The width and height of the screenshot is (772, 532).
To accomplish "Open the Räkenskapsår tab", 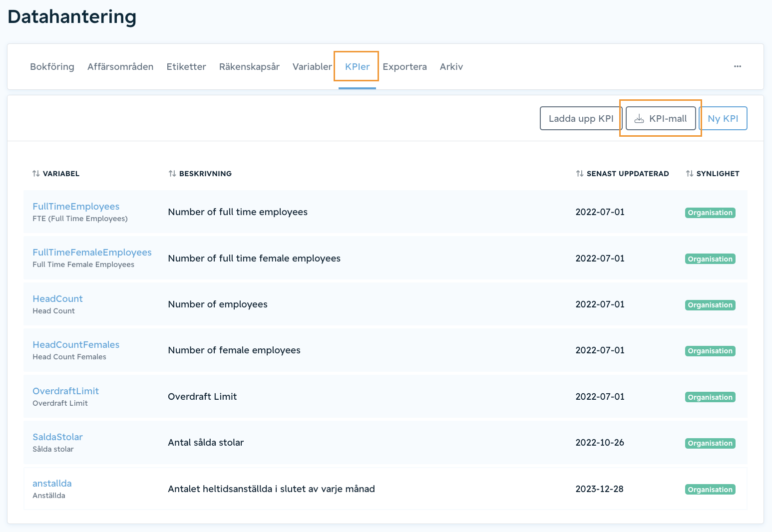I will 249,67.
